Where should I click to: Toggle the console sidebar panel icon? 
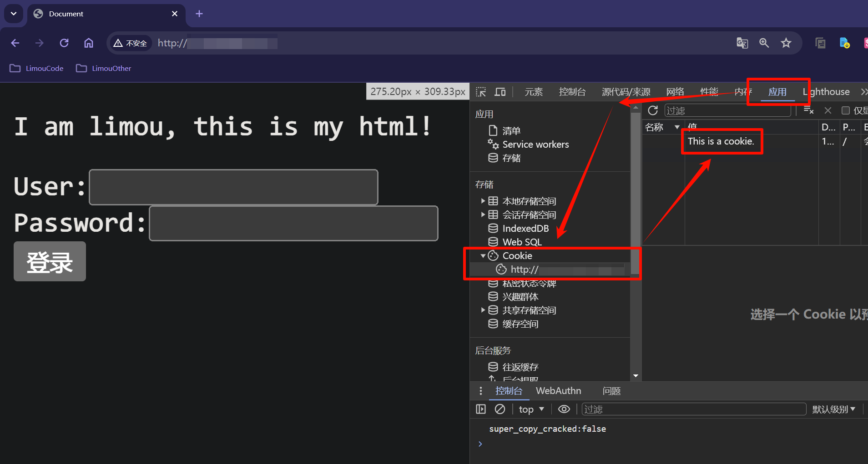pyautogui.click(x=481, y=409)
